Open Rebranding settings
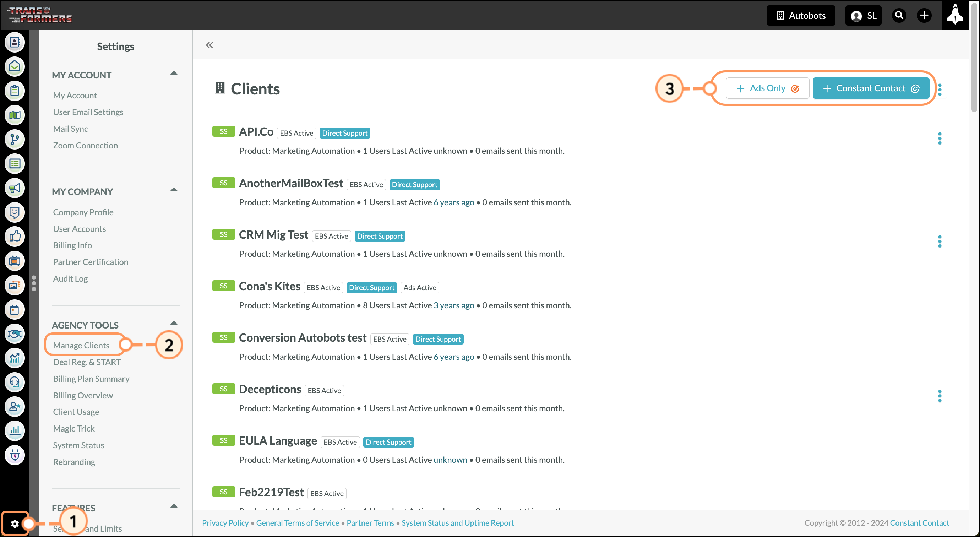This screenshot has height=537, width=980. pyautogui.click(x=74, y=462)
